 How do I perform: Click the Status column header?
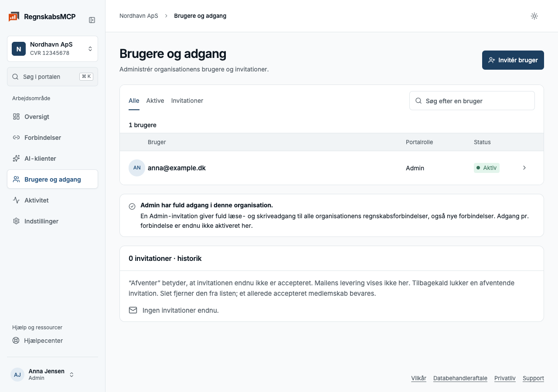pos(482,142)
